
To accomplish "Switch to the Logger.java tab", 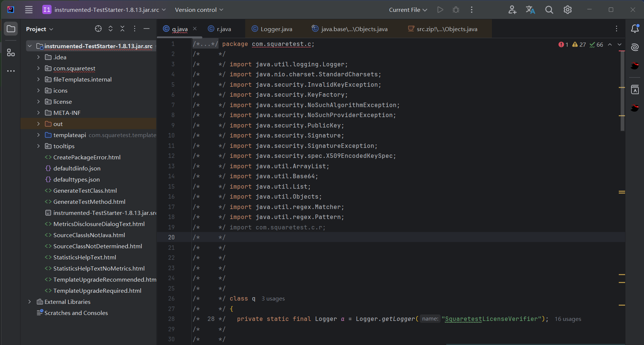I will (x=272, y=29).
